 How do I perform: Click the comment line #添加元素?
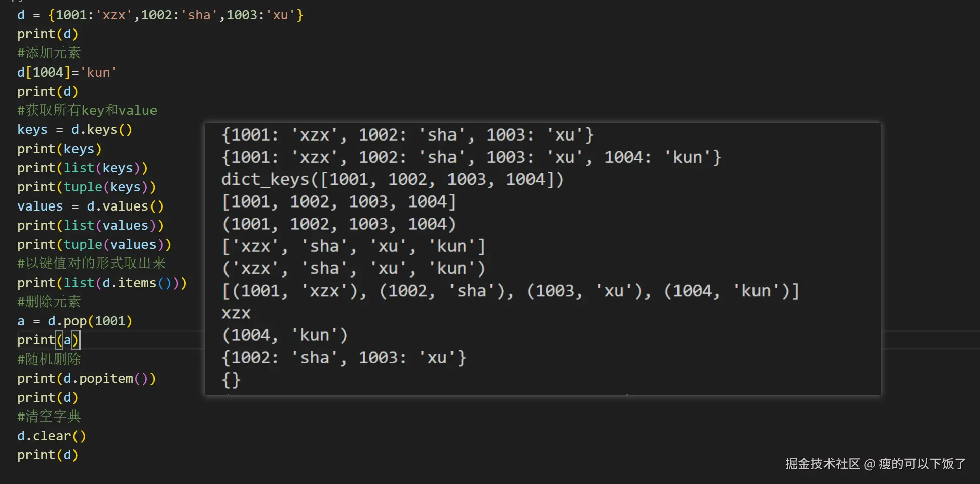[49, 53]
